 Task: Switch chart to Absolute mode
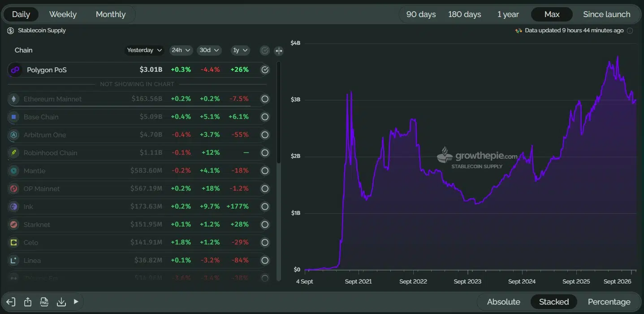point(504,302)
